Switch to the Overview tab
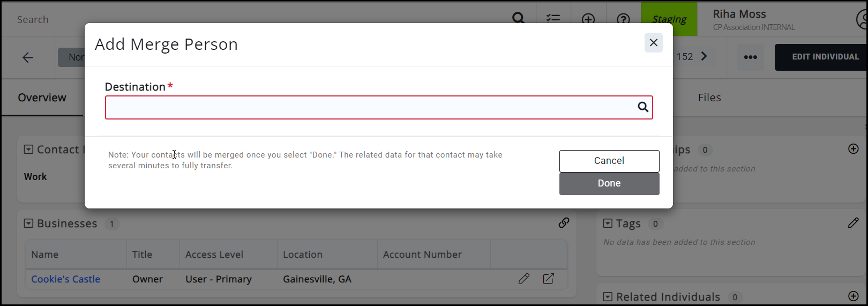Viewport: 868px width, 306px height. (42, 98)
